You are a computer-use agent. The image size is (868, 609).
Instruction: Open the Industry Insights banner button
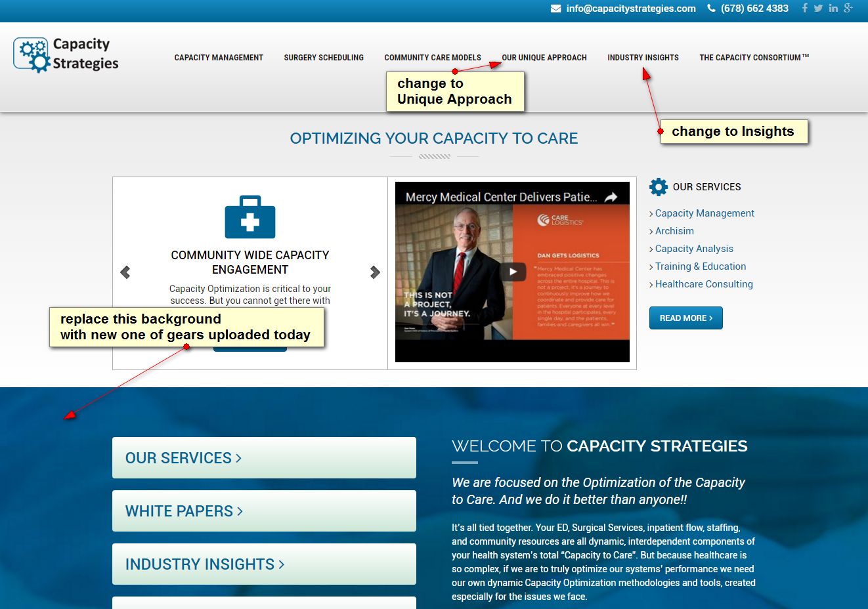coord(264,564)
